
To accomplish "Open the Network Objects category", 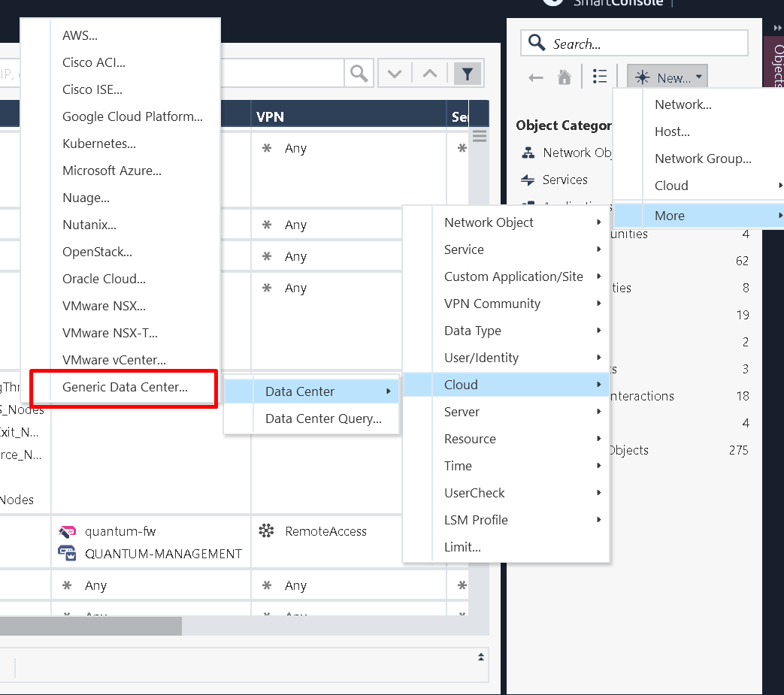I will 565,153.
